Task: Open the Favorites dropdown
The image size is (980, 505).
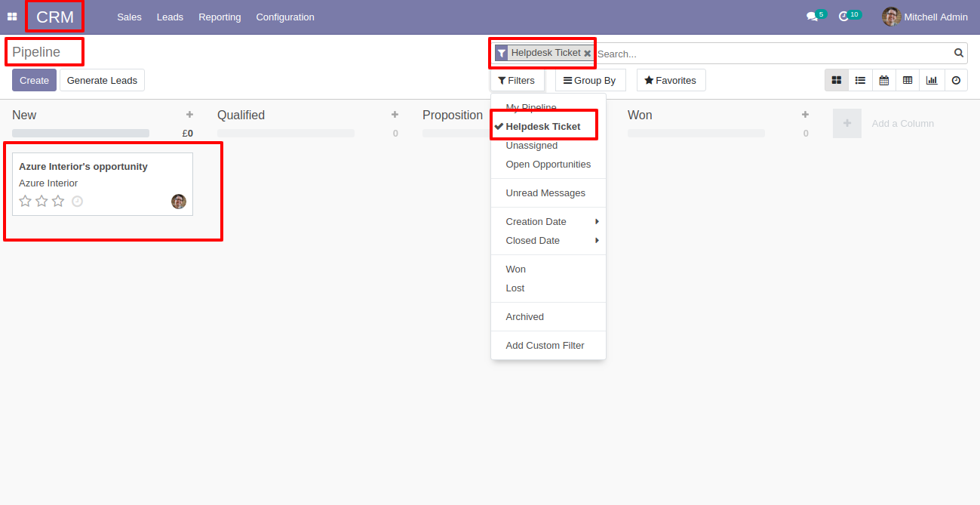Action: pos(671,80)
